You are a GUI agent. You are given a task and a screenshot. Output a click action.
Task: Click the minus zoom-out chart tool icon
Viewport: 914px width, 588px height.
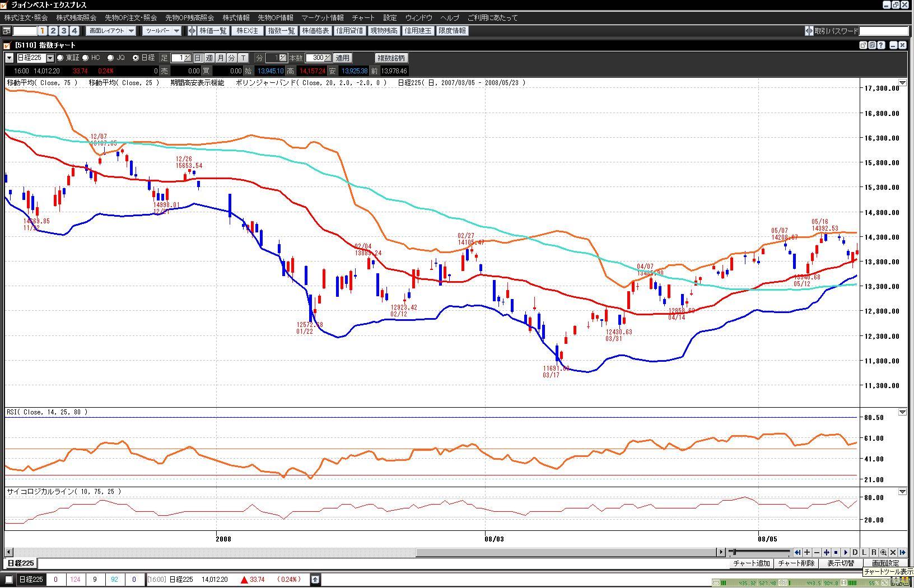[817, 552]
